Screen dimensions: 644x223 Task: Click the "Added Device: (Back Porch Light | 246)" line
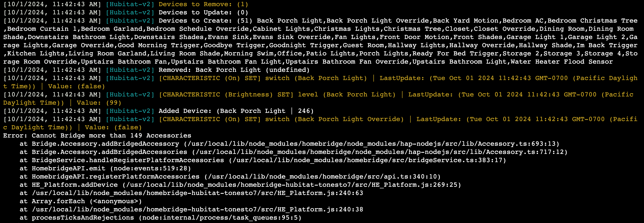pos(236,111)
